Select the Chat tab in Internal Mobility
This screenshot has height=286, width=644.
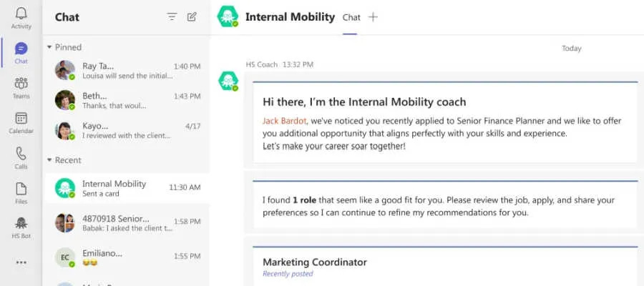click(x=351, y=17)
